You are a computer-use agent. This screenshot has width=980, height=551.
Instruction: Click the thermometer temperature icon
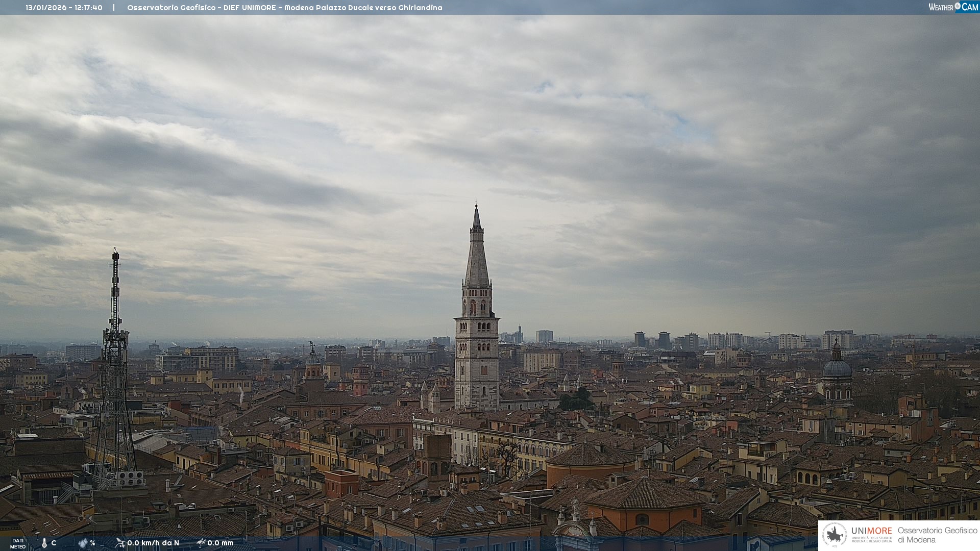44,543
